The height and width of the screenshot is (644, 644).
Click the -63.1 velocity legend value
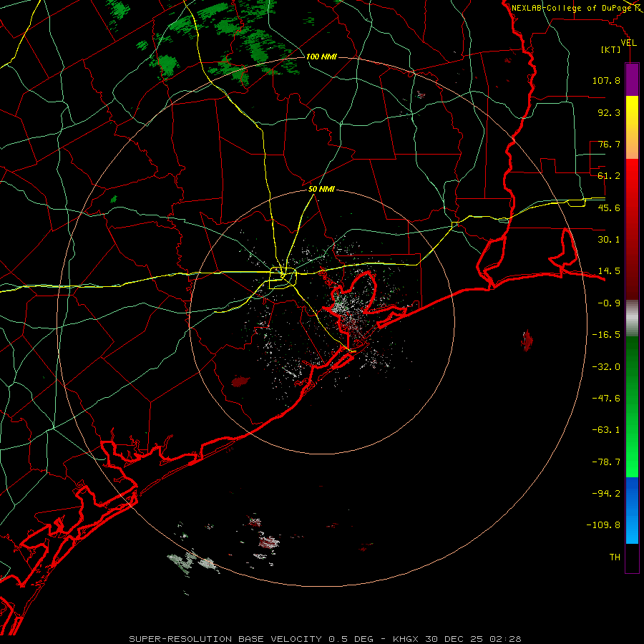click(606, 430)
